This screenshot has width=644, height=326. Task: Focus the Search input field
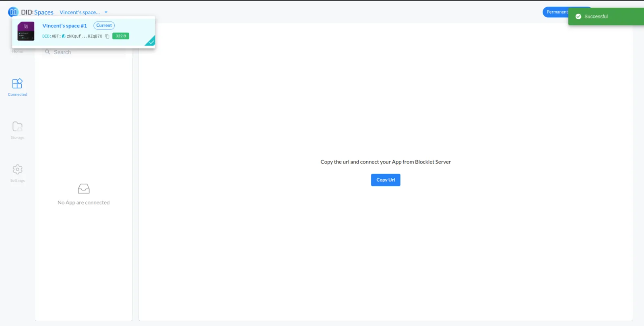pos(84,52)
